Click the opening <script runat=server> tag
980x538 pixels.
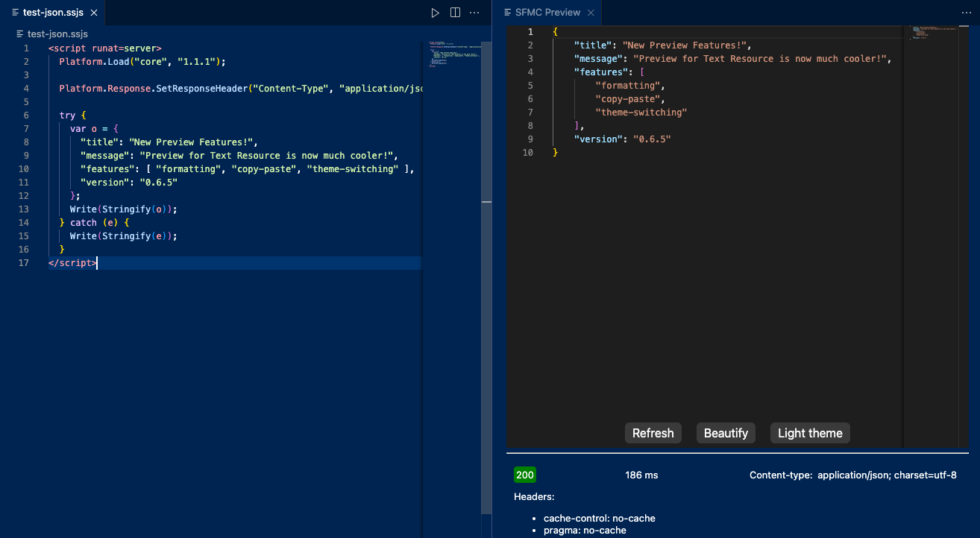(105, 48)
